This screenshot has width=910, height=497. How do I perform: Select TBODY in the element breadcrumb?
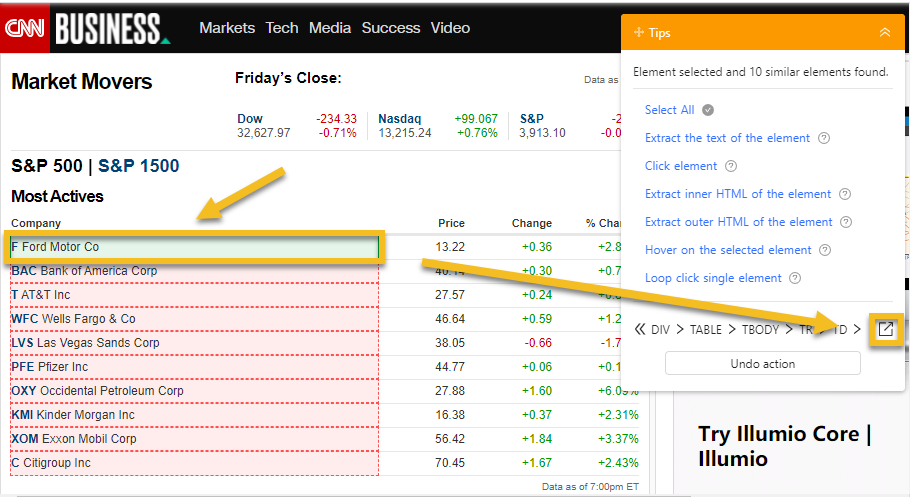pos(760,330)
